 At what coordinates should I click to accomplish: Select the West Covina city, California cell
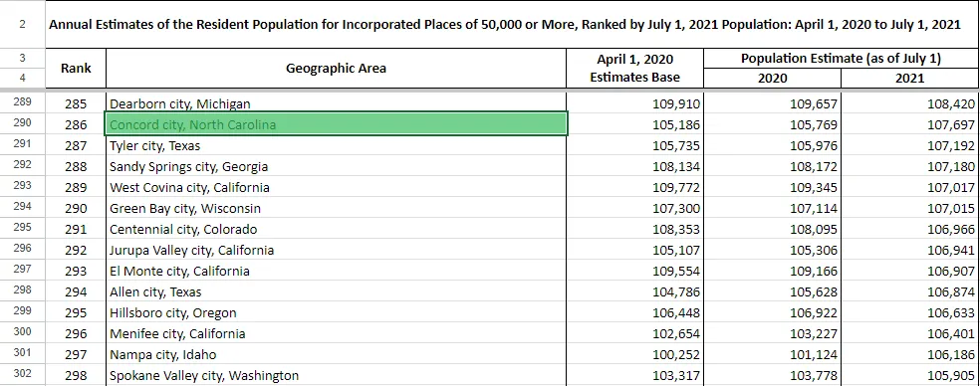pyautogui.click(x=337, y=187)
